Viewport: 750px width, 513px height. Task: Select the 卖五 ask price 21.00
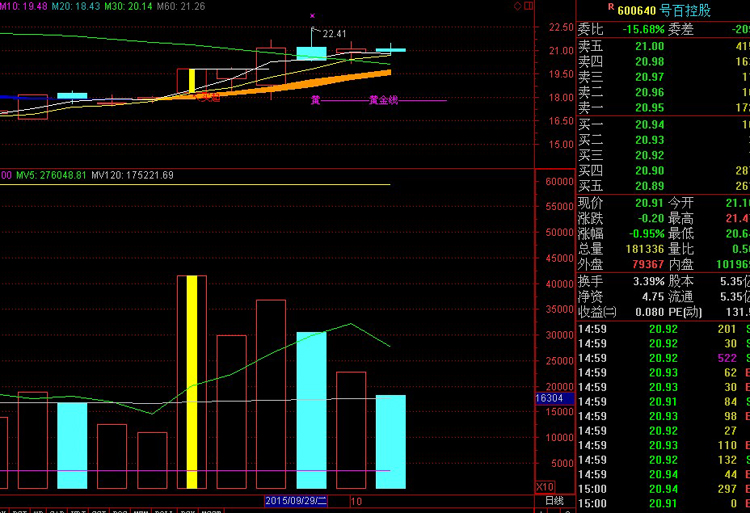click(649, 46)
